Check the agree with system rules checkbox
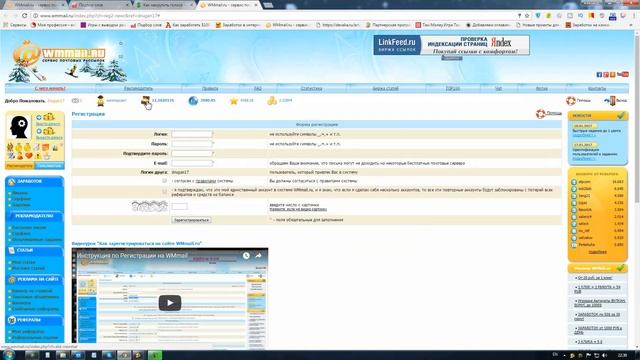Image resolution: width=640 pixels, height=360 pixels. point(164,180)
